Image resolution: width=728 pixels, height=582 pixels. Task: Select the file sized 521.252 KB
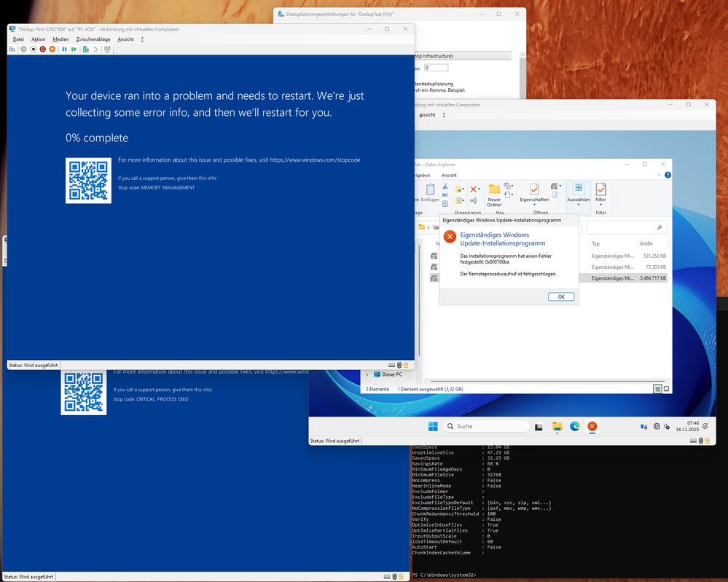(x=549, y=256)
